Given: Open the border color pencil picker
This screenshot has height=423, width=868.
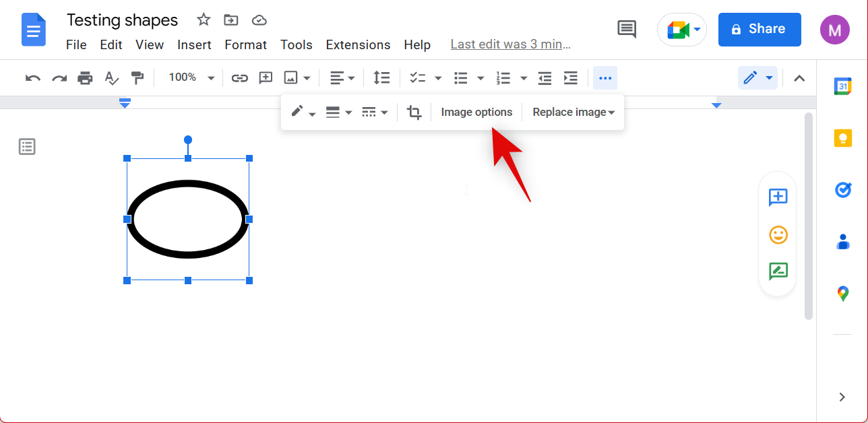Looking at the screenshot, I should 303,112.
